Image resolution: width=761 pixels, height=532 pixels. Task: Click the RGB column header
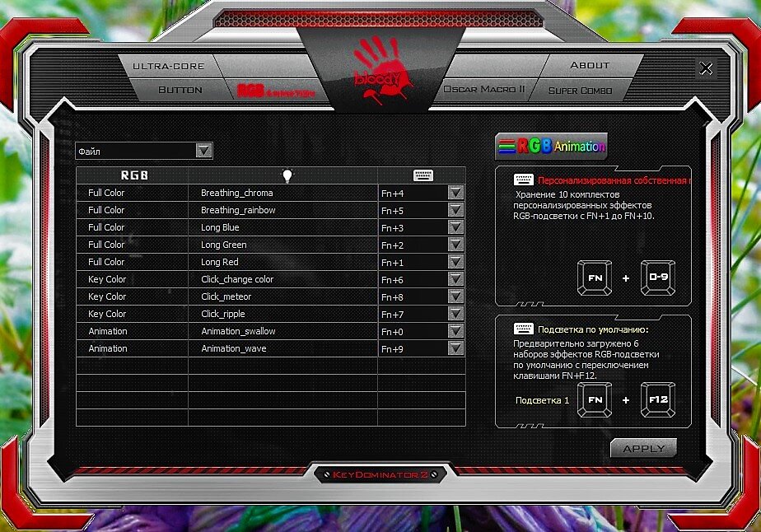click(134, 175)
